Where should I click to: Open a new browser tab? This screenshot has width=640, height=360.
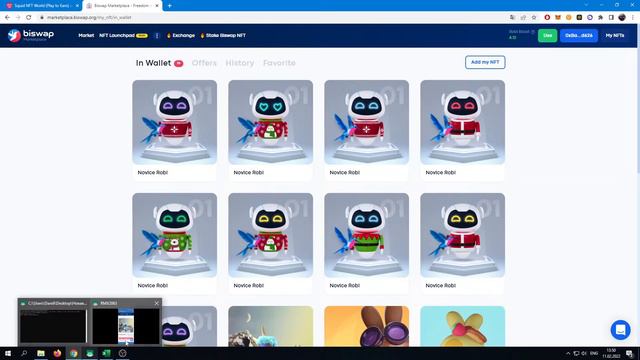coord(169,6)
